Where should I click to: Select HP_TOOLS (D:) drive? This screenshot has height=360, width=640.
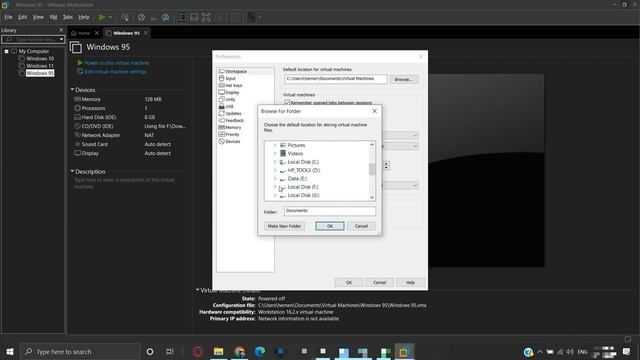coord(304,170)
